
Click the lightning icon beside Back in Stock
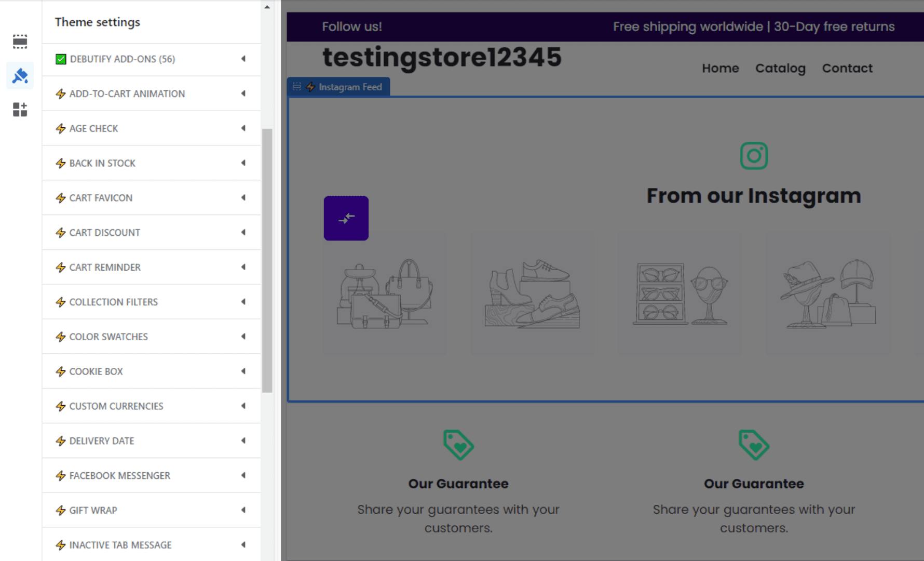(61, 164)
